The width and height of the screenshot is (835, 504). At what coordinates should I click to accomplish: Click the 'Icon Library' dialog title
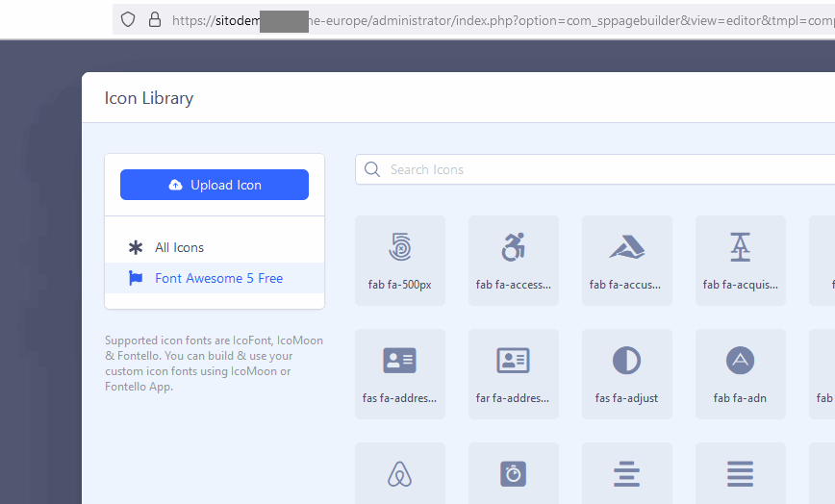[x=148, y=98]
